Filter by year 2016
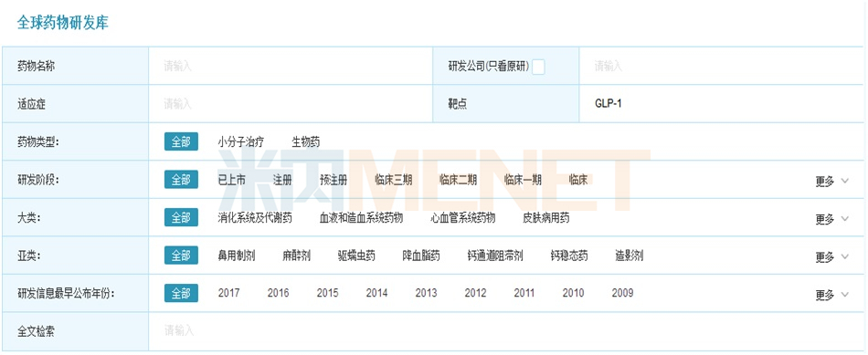 pos(278,293)
